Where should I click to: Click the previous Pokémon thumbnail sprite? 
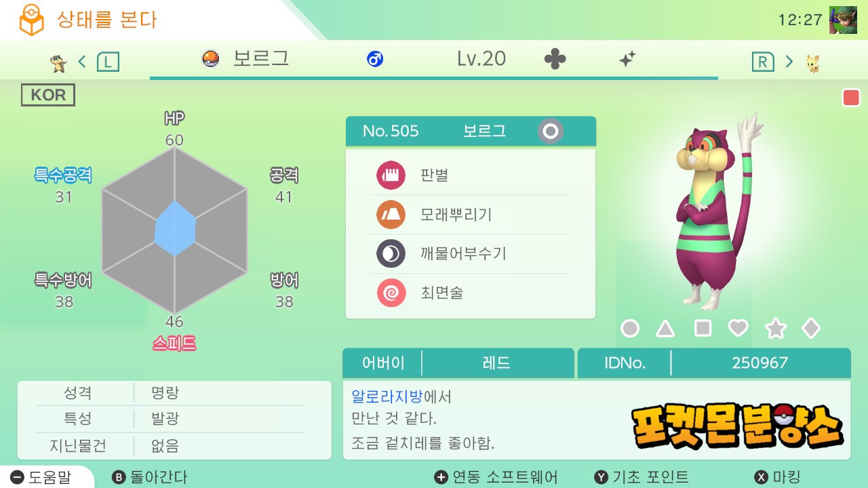tap(59, 63)
